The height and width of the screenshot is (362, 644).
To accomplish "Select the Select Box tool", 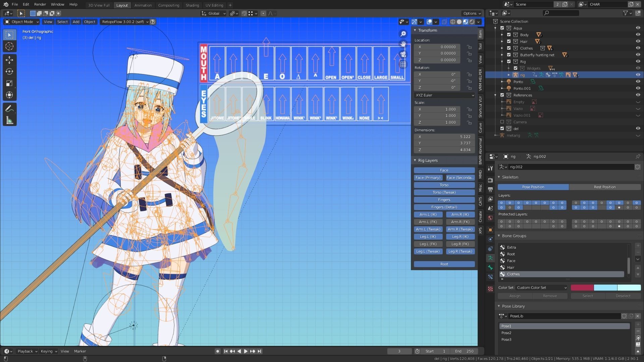I will (9, 35).
